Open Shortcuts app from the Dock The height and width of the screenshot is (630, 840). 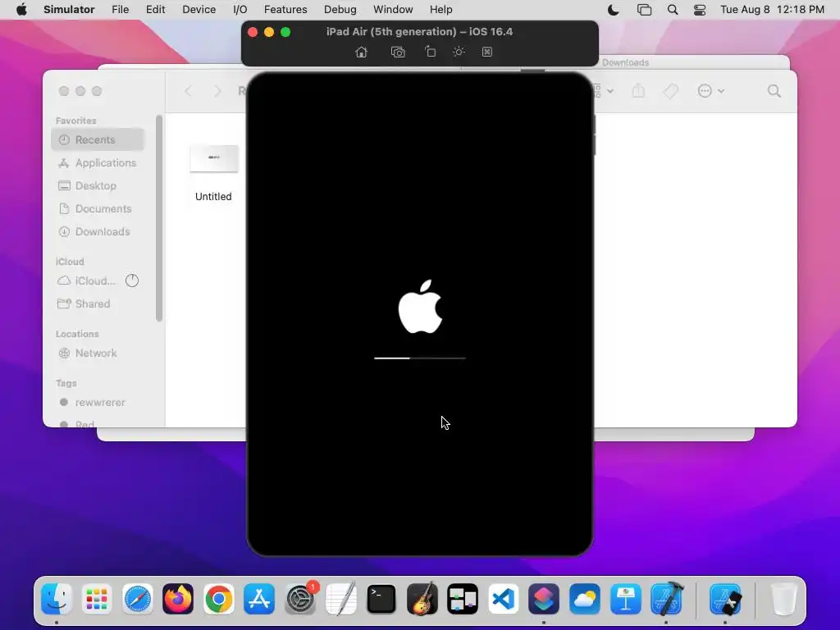[544, 598]
